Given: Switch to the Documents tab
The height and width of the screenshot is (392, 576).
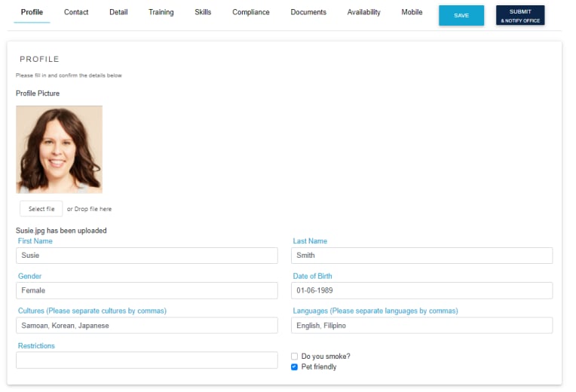Looking at the screenshot, I should pyautogui.click(x=308, y=12).
